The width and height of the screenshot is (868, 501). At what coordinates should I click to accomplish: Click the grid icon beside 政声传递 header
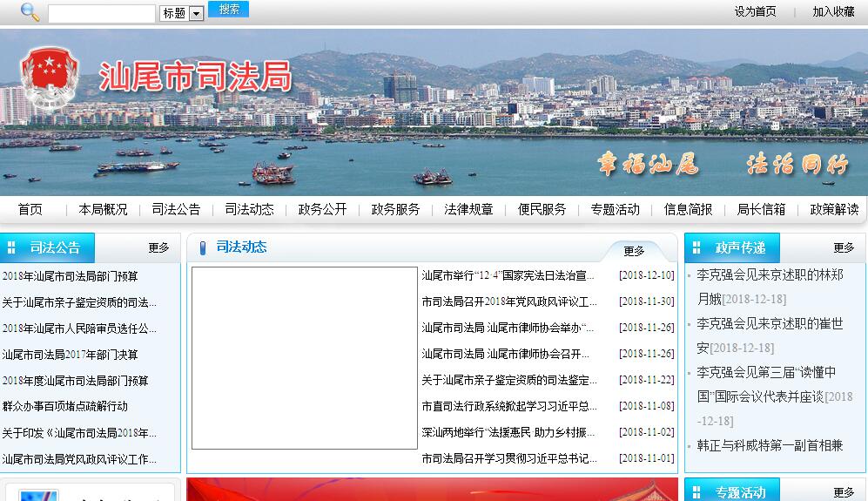pos(696,248)
